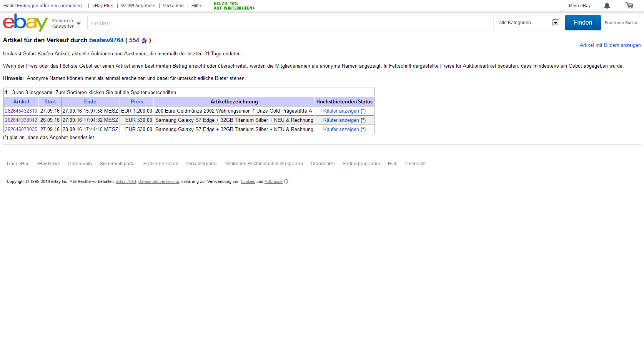Open item number 262644338942
The height and width of the screenshot is (349, 644).
pyautogui.click(x=21, y=120)
